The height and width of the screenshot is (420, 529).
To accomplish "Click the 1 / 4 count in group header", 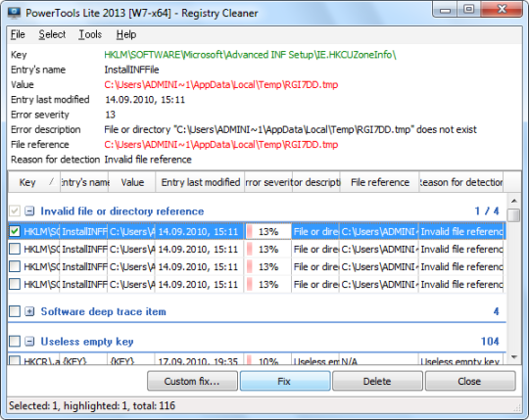I will [487, 211].
